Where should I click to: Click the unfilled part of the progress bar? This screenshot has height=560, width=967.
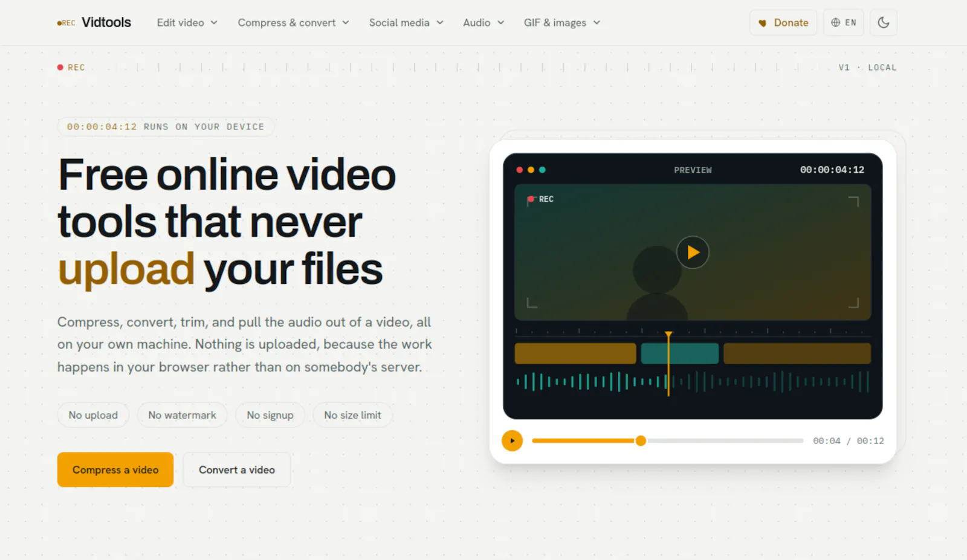coord(725,440)
